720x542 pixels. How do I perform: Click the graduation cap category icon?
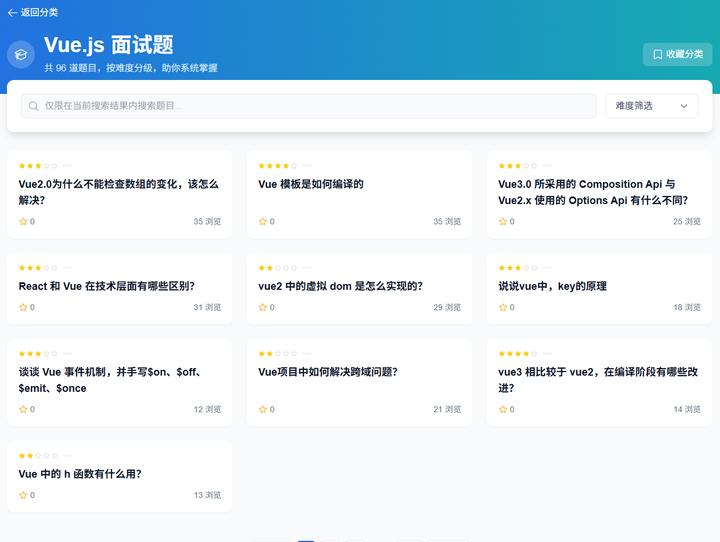click(x=21, y=55)
